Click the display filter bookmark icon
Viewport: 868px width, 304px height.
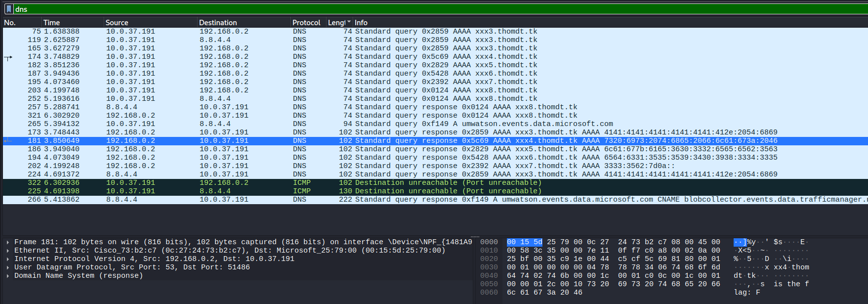point(9,9)
